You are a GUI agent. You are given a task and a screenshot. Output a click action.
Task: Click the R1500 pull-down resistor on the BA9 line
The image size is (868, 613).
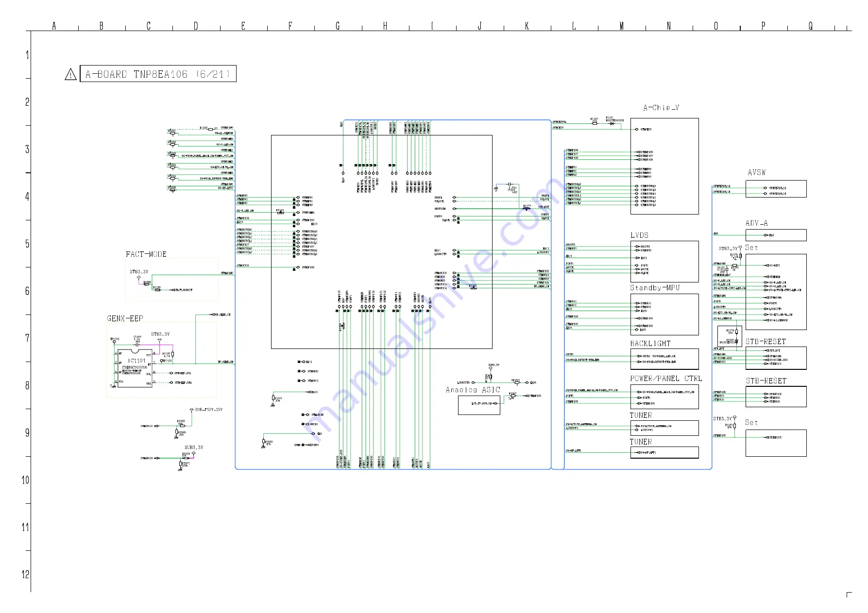coord(264,442)
